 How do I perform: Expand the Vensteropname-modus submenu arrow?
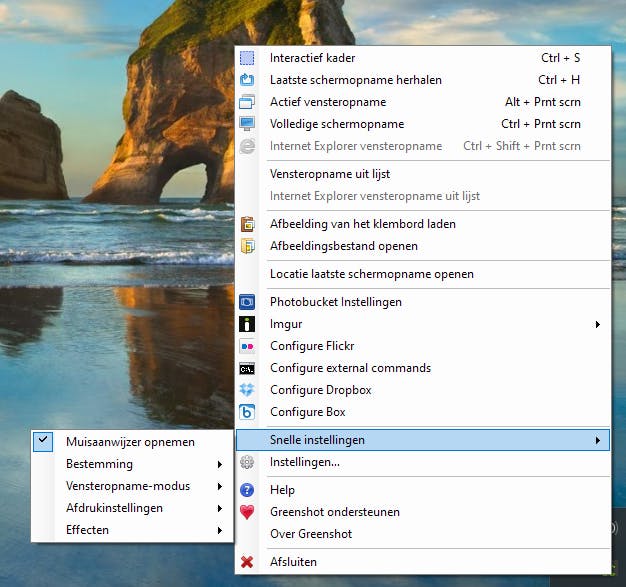[x=220, y=486]
